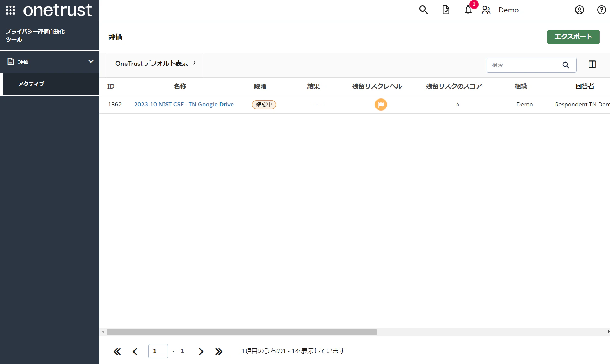610x364 pixels.
Task: Sort by 結果 column header
Action: pos(314,86)
